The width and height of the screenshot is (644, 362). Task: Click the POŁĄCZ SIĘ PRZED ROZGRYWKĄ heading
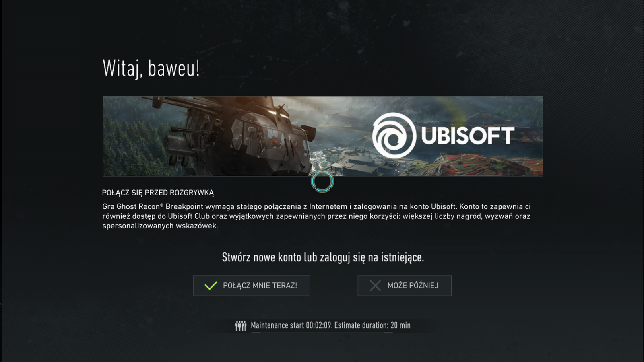pyautogui.click(x=158, y=193)
